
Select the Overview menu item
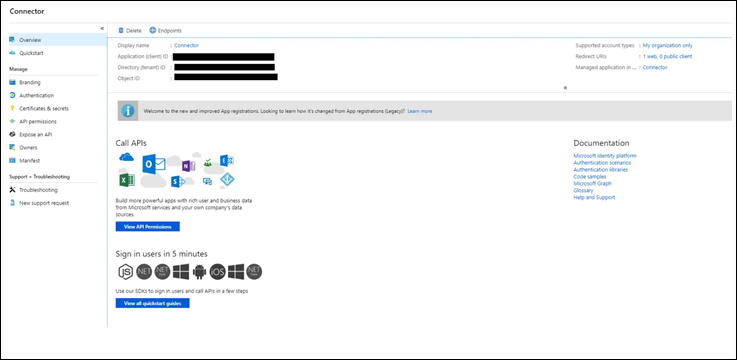pos(58,40)
